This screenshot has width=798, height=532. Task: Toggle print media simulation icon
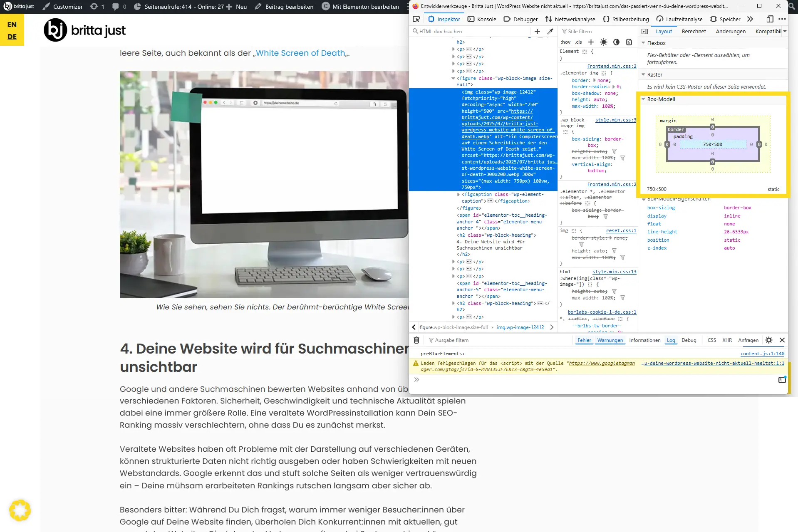pyautogui.click(x=629, y=42)
